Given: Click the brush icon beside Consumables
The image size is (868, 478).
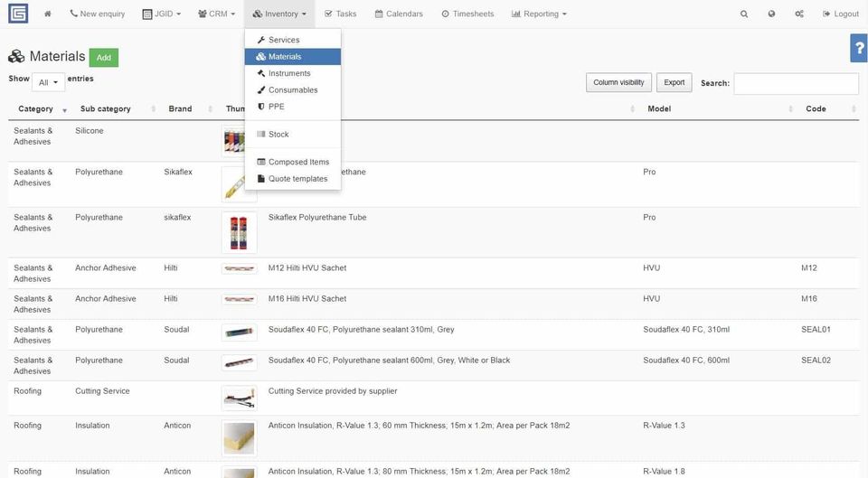Looking at the screenshot, I should 261,89.
